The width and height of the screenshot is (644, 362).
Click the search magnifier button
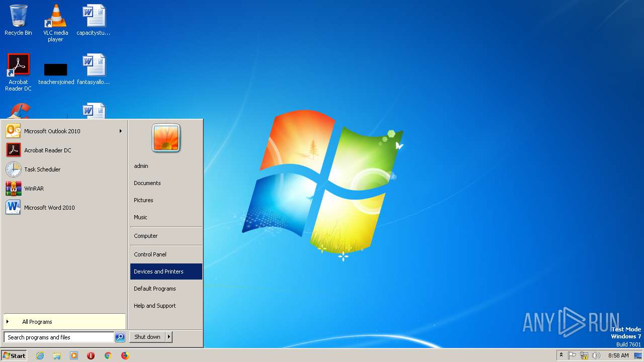coord(120,337)
